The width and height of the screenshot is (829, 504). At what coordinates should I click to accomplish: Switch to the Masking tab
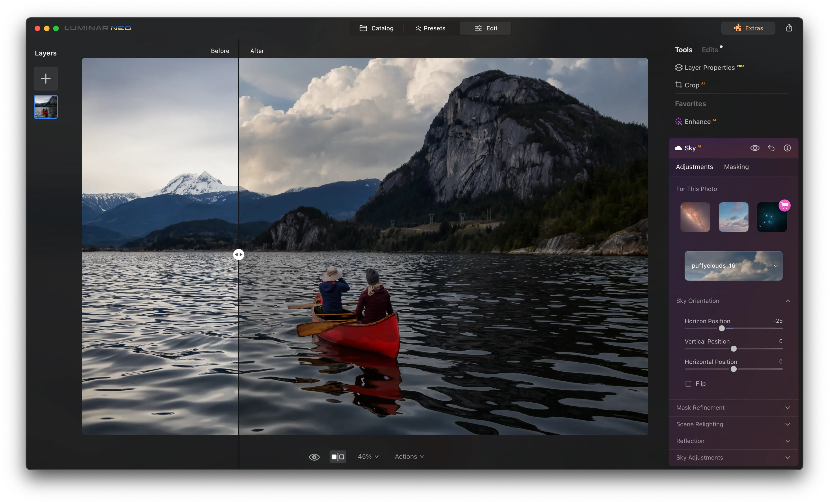pyautogui.click(x=736, y=167)
